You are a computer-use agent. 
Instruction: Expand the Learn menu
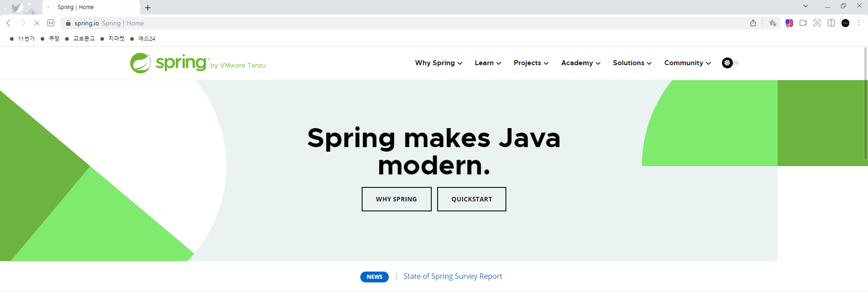pos(488,63)
